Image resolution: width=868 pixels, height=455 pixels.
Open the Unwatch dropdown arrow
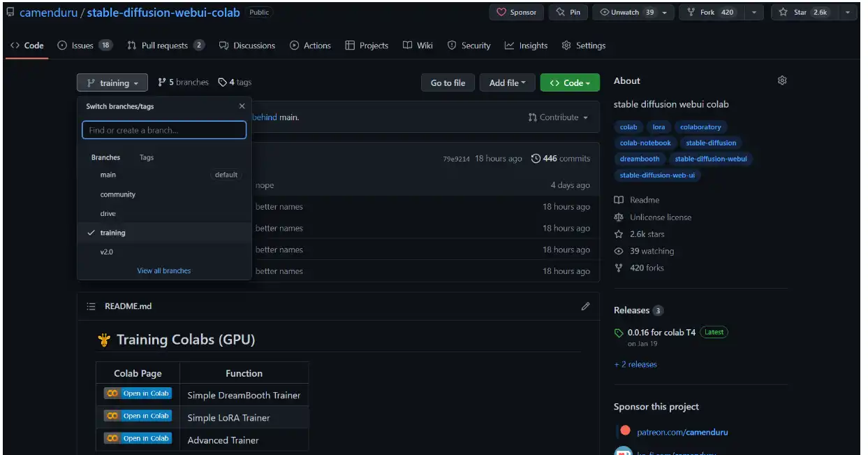click(666, 12)
